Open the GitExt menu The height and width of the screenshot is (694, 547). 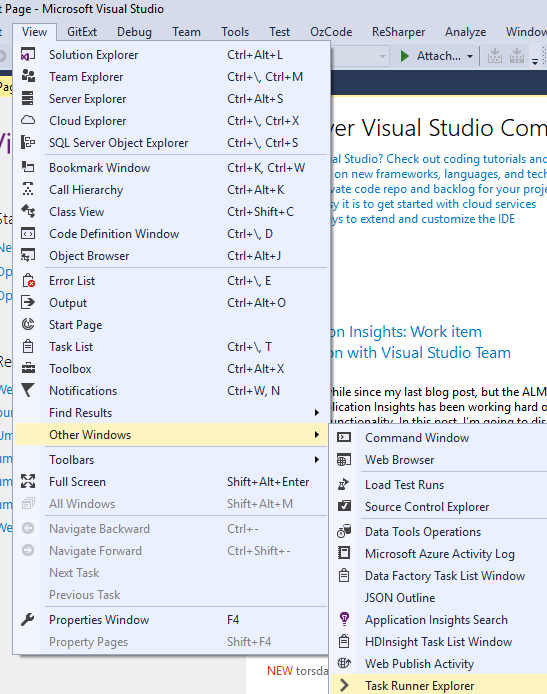82,32
